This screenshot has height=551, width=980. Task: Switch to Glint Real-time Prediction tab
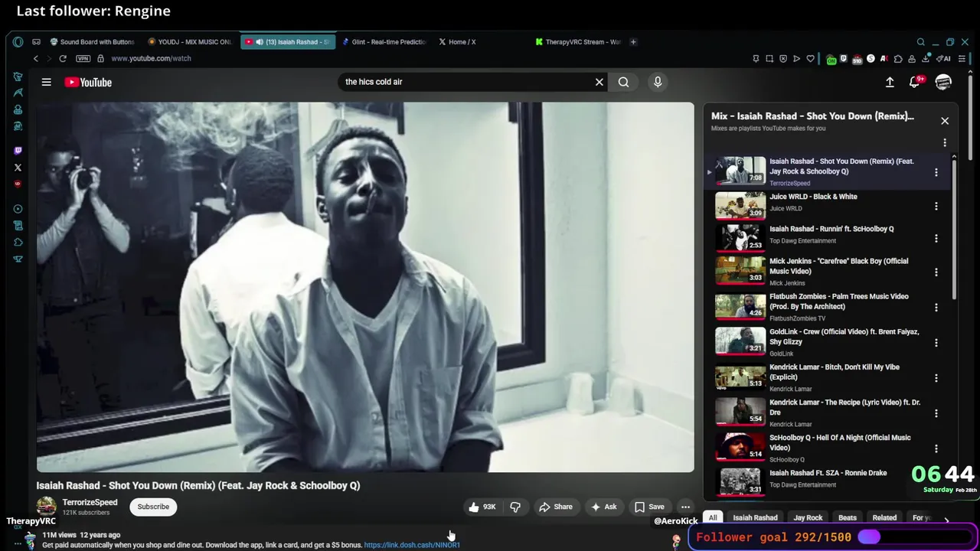pos(384,42)
